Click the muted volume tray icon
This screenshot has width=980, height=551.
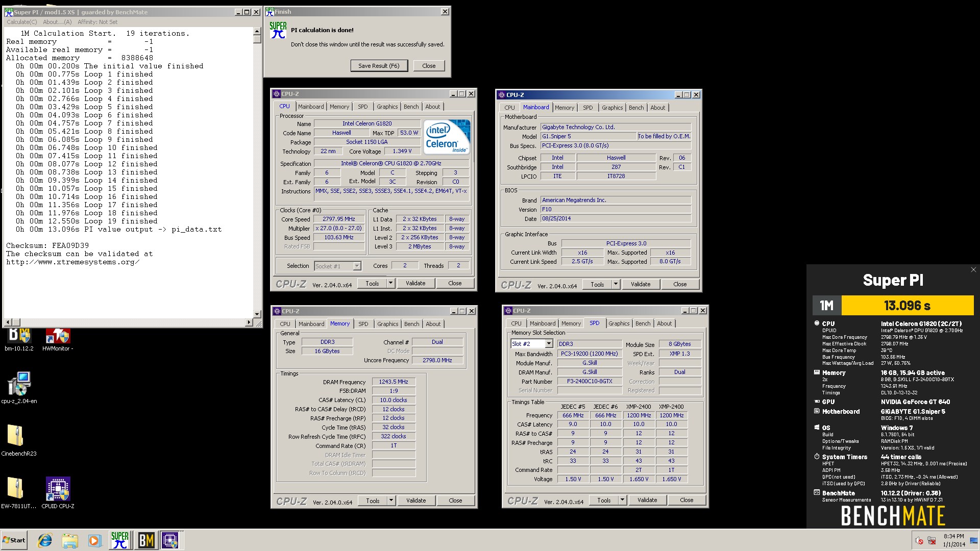point(919,540)
